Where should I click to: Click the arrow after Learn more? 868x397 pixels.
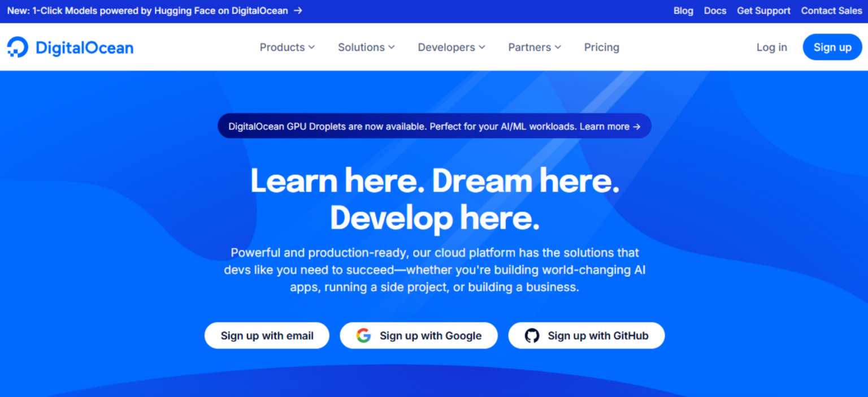point(637,127)
